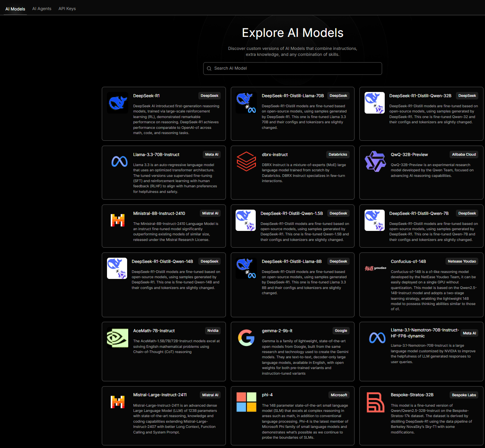Click Mistral AI tag on Ministral-8B-Instruct-2410
The height and width of the screenshot is (448, 485).
[x=210, y=213]
